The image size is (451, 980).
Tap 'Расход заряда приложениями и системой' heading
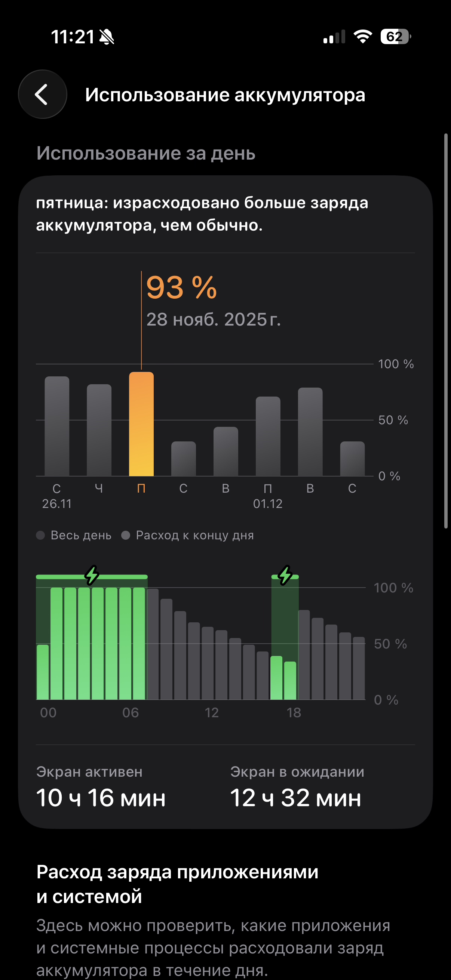tap(177, 884)
